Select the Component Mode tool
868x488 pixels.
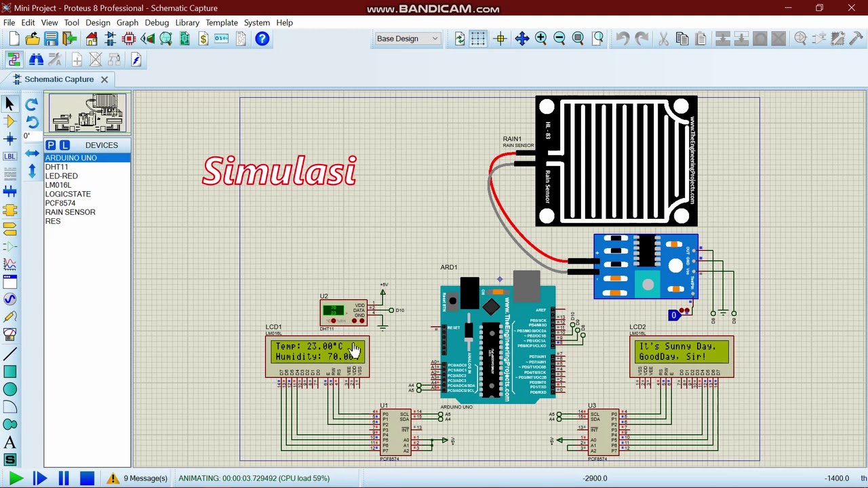click(9, 121)
